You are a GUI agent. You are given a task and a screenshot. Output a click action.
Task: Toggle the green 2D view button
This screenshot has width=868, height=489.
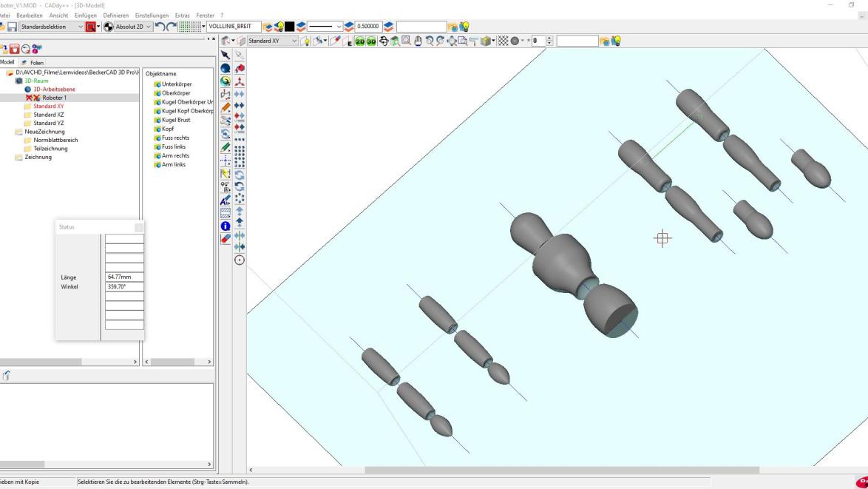click(359, 41)
